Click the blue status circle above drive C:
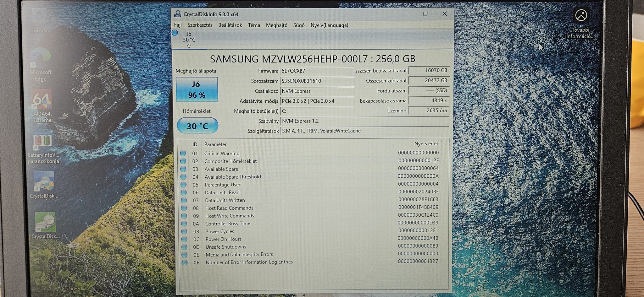 coord(175,33)
